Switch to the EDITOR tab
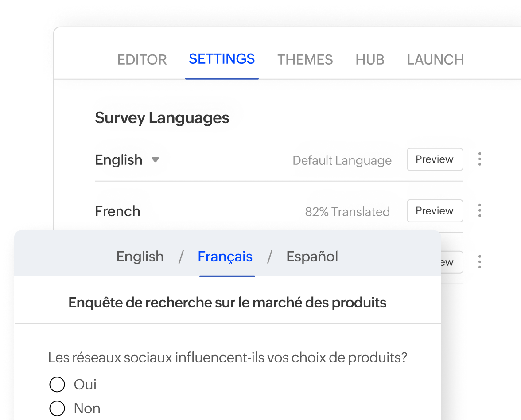 pyautogui.click(x=142, y=59)
